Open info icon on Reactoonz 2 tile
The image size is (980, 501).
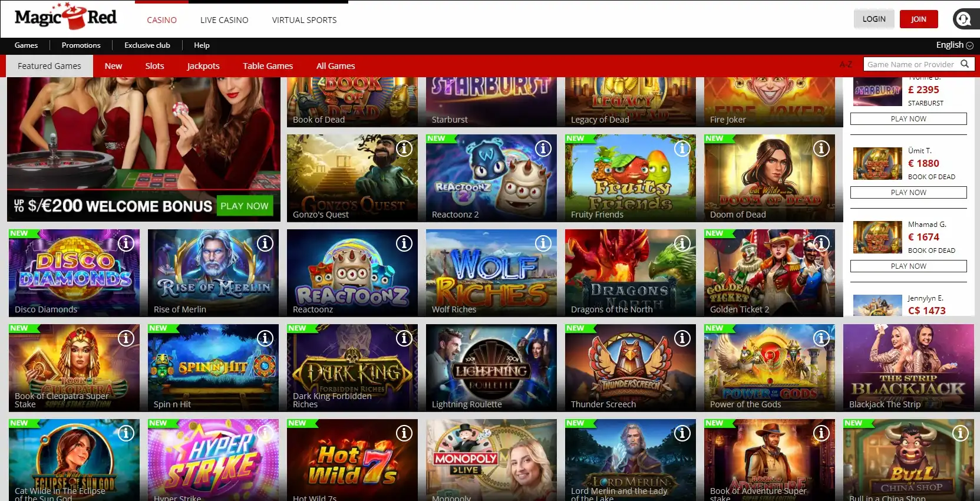(x=543, y=149)
